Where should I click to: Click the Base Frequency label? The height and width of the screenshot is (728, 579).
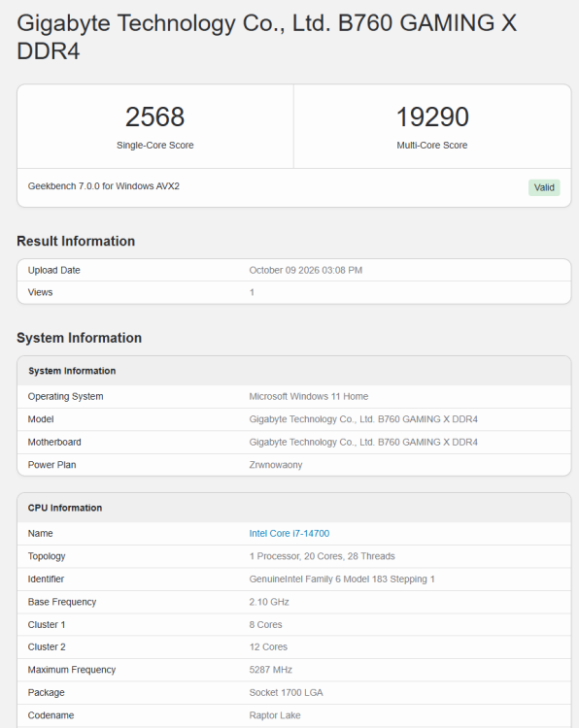click(62, 602)
